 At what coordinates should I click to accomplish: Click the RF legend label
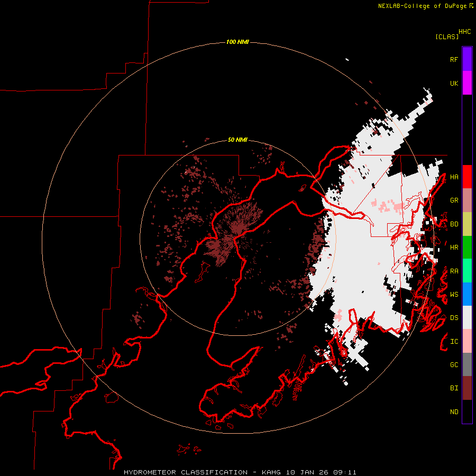[454, 59]
